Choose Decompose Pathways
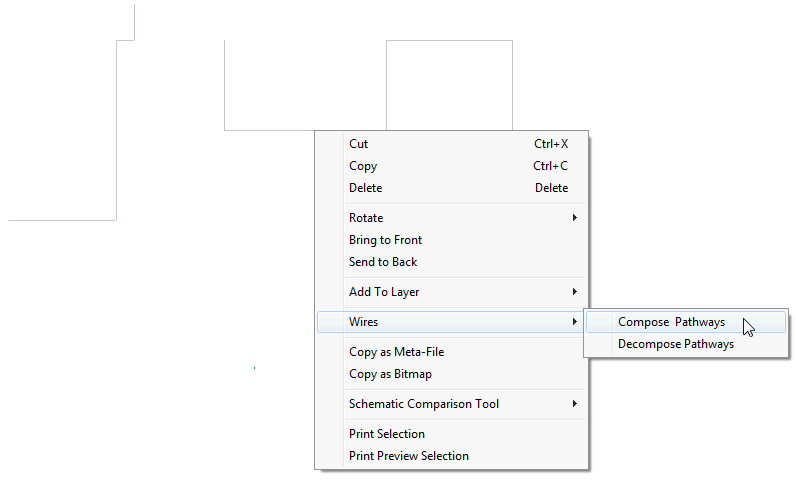Viewport: 796px width, 480px height. [675, 344]
